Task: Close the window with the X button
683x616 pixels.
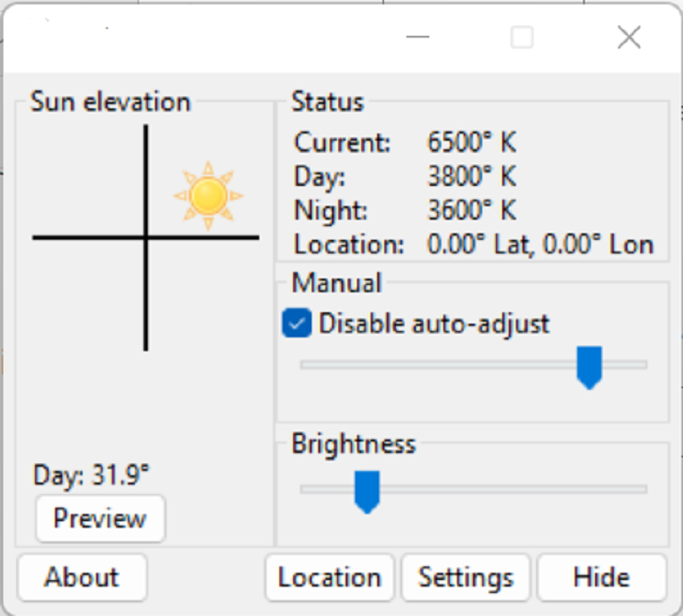Action: [629, 37]
